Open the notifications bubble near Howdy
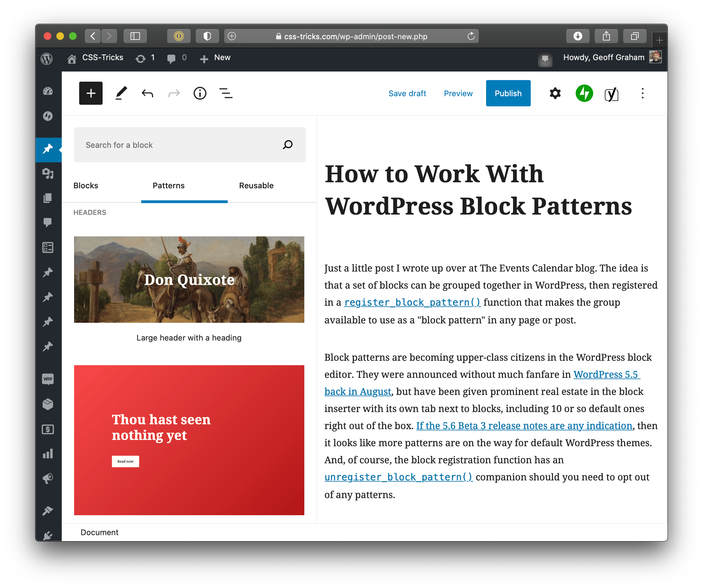Viewport: 703px width, 588px height. pos(545,59)
